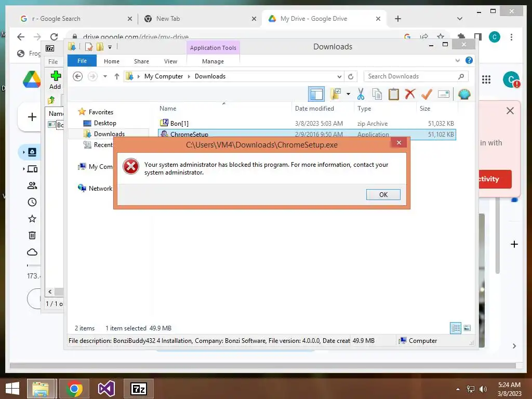
Task: Open the Chrome extensions puzzle icon
Action: tap(461, 36)
